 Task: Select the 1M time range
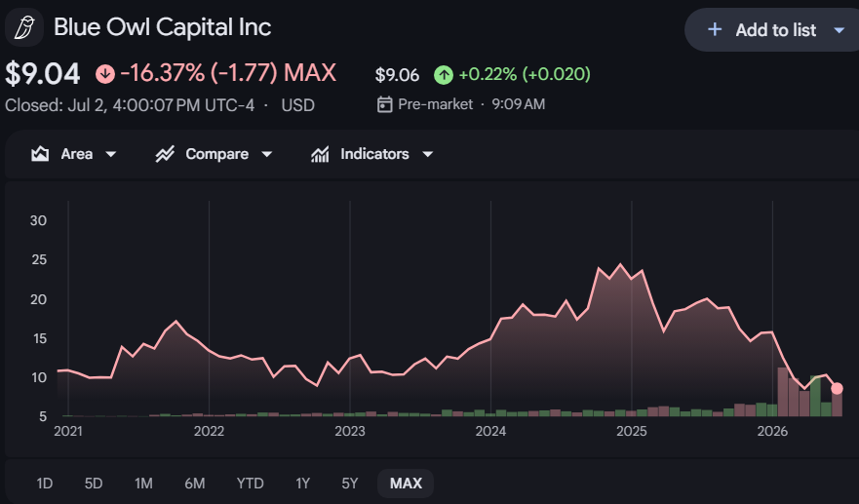pos(143,484)
